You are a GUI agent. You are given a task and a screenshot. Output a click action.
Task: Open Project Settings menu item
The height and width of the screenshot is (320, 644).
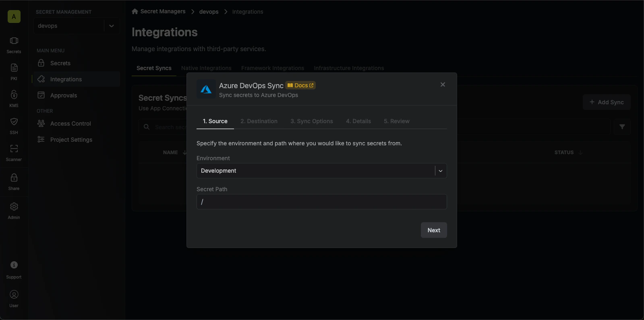pos(77,140)
